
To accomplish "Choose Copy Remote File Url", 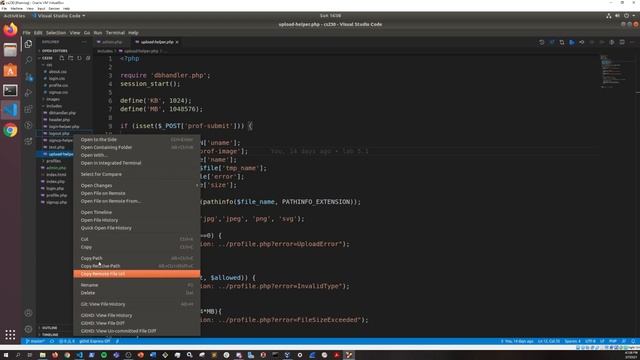I will click(x=137, y=274).
